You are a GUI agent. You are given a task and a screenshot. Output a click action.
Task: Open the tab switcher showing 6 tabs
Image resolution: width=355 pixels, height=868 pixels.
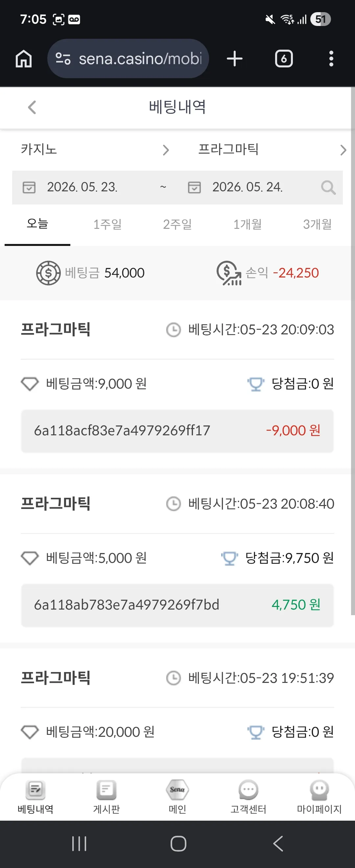coord(284,59)
